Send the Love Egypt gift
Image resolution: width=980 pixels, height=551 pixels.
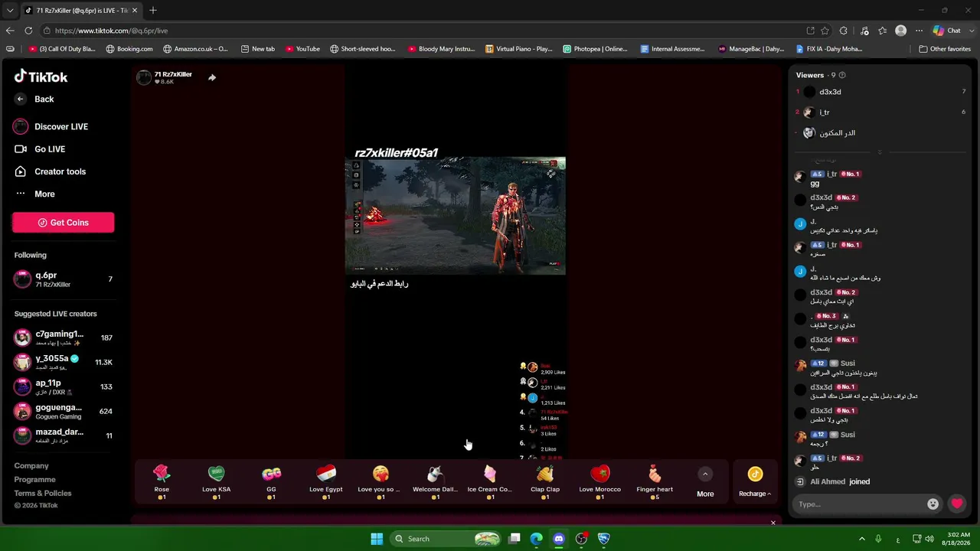pyautogui.click(x=326, y=482)
